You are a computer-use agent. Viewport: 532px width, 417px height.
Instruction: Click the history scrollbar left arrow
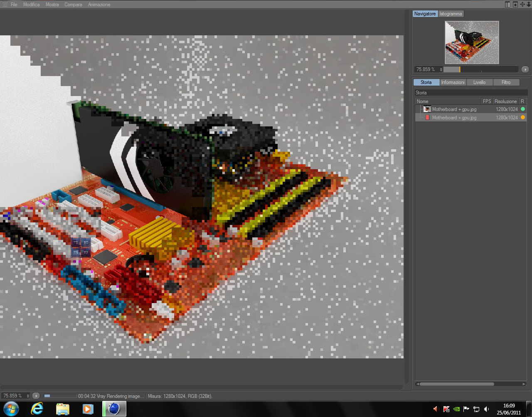point(417,384)
